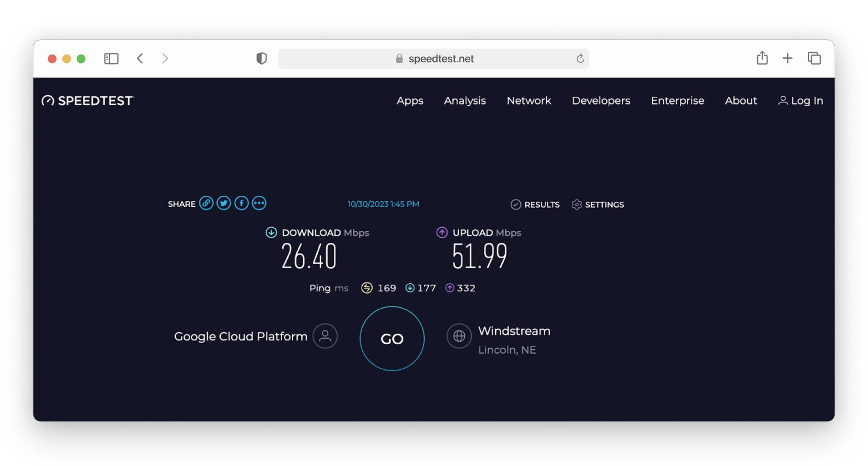Viewport: 868px width, 466px height.
Task: Click the upload latency icon beside 332
Action: click(450, 288)
